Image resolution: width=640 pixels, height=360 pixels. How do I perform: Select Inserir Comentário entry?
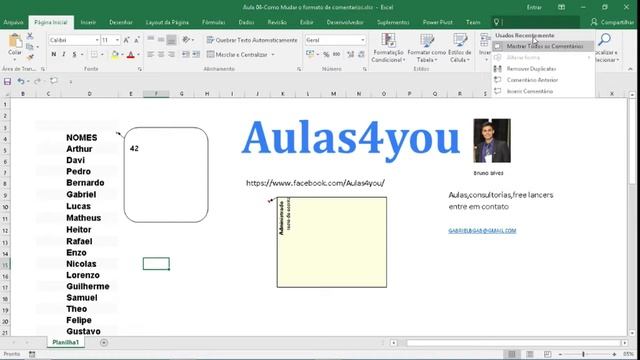(x=543, y=91)
